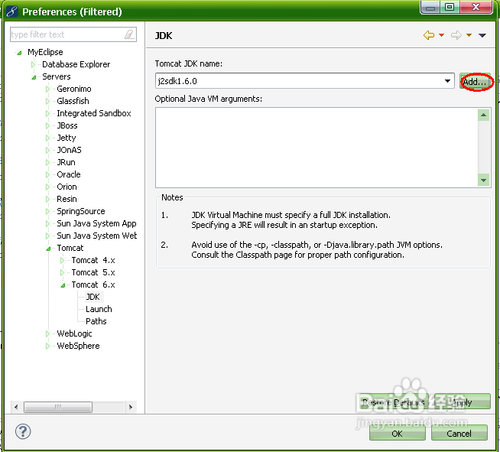The width and height of the screenshot is (500, 452).
Task: Expand the SpringSource node
Action: [48, 211]
